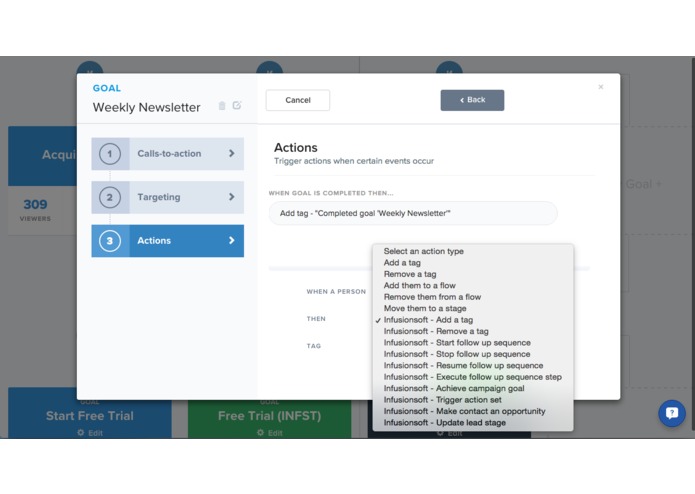Go back with the Back button

[x=472, y=100]
